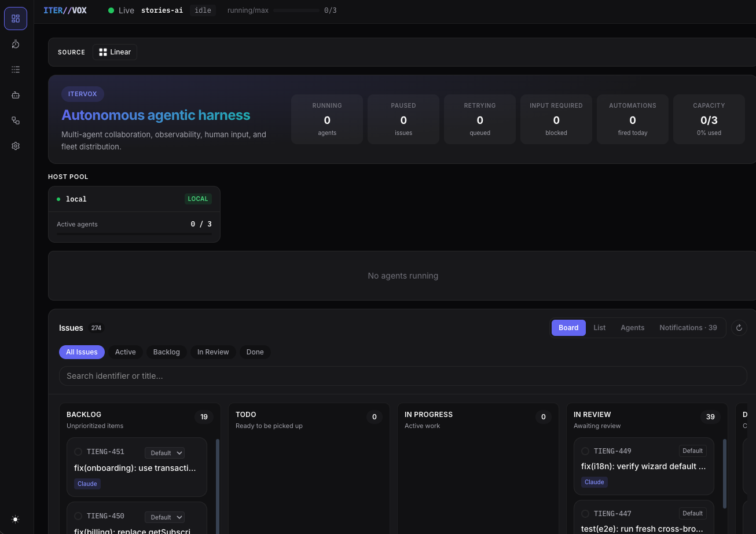Click the ITER//VOX logo
This screenshot has height=534, width=756.
[x=65, y=10]
